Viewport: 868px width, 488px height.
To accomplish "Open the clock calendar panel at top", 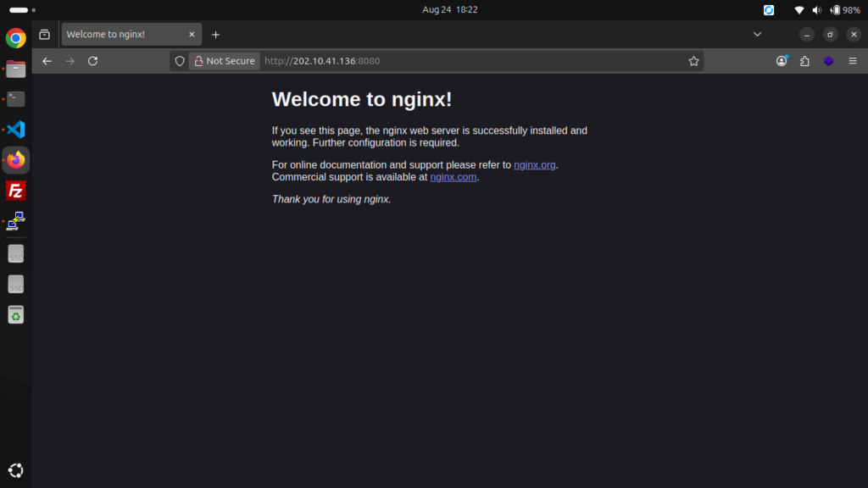I will tap(449, 10).
